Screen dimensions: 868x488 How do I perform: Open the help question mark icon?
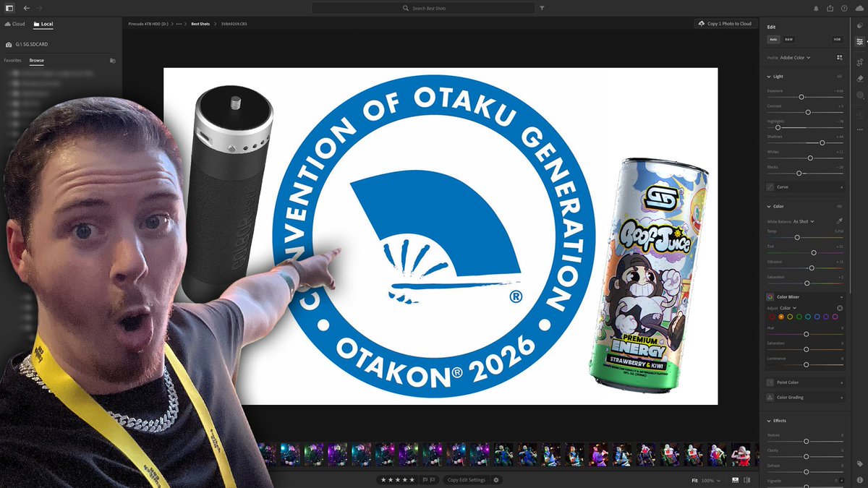coord(844,8)
